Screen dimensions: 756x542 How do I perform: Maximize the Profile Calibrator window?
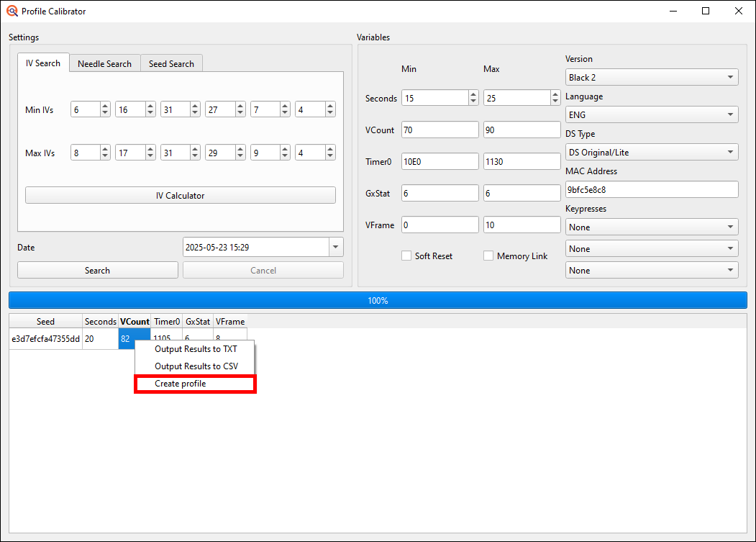pos(706,11)
